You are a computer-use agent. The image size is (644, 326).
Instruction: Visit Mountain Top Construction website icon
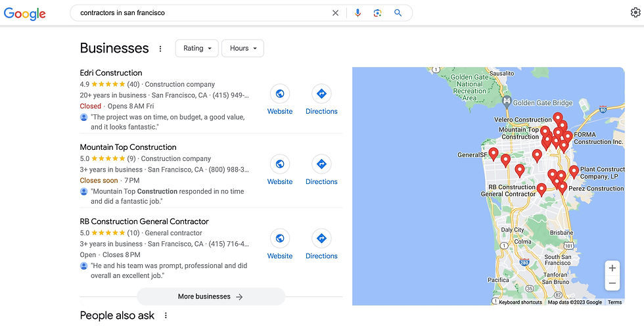coord(280,164)
